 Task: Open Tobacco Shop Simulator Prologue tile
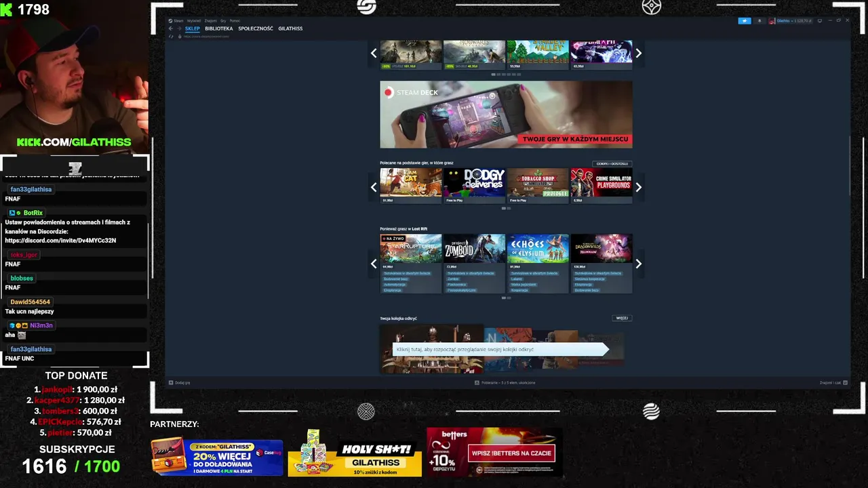[538, 186]
